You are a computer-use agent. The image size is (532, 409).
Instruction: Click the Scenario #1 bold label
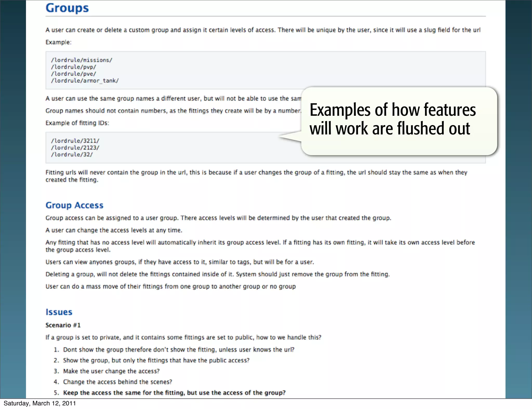[x=63, y=325]
